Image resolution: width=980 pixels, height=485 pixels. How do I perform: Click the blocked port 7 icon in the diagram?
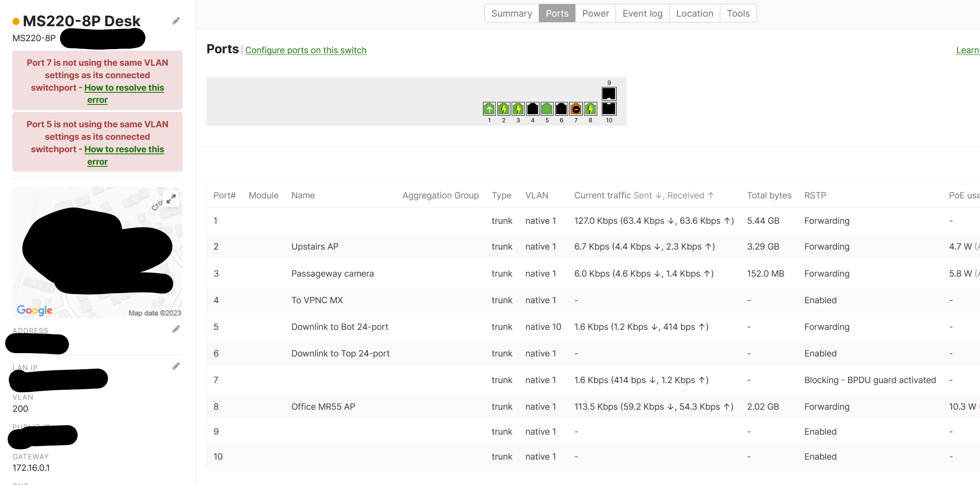click(x=576, y=109)
